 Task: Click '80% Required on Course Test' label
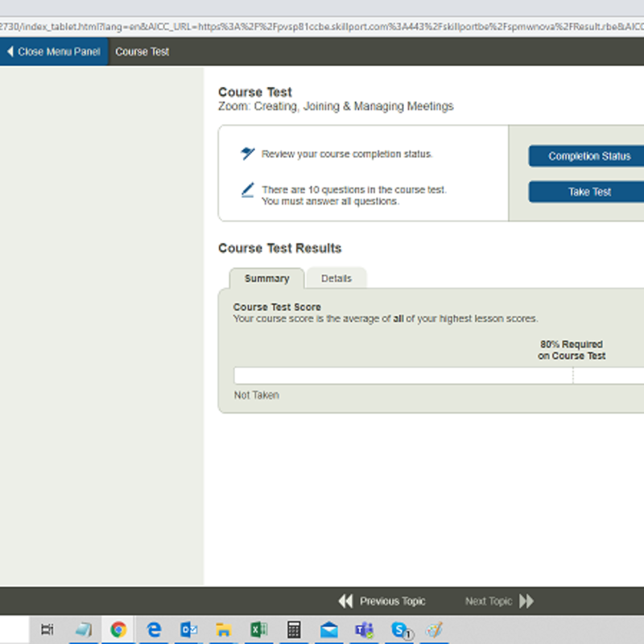pos(572,350)
